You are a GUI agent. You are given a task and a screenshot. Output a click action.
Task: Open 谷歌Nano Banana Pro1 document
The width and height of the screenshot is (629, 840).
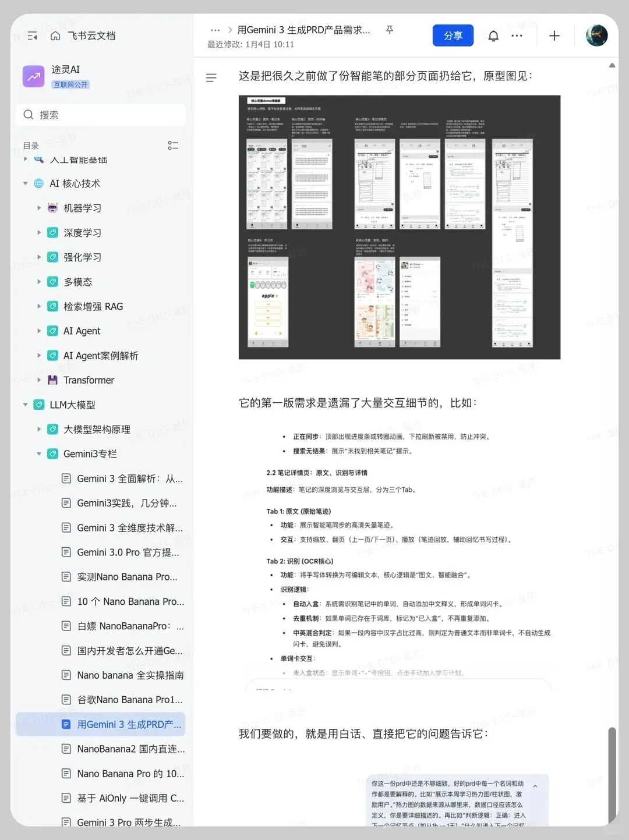click(130, 700)
